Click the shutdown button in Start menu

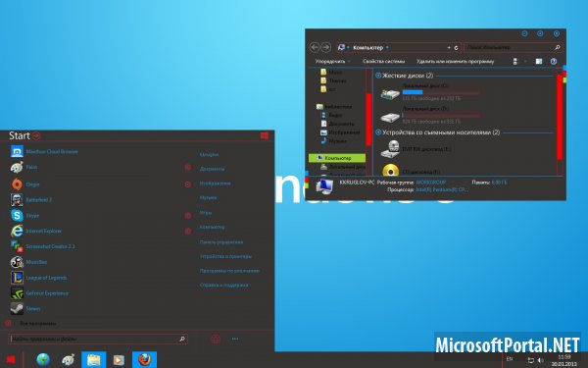[216, 339]
